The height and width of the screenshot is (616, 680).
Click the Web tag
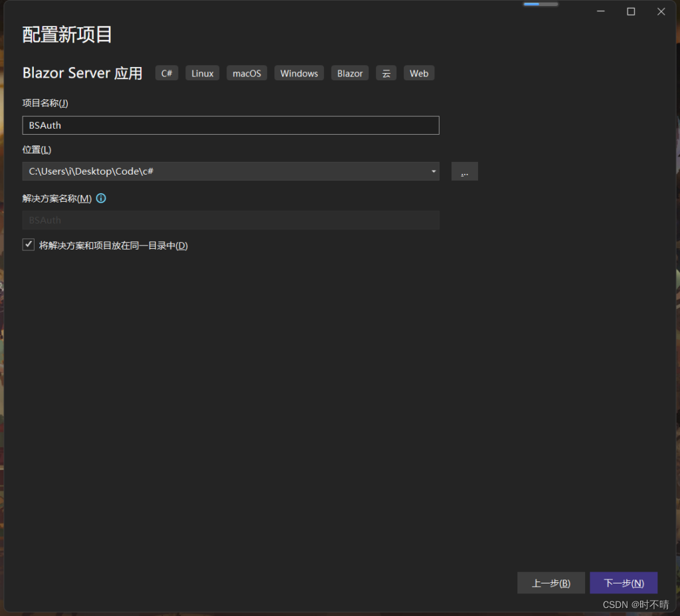tap(418, 73)
